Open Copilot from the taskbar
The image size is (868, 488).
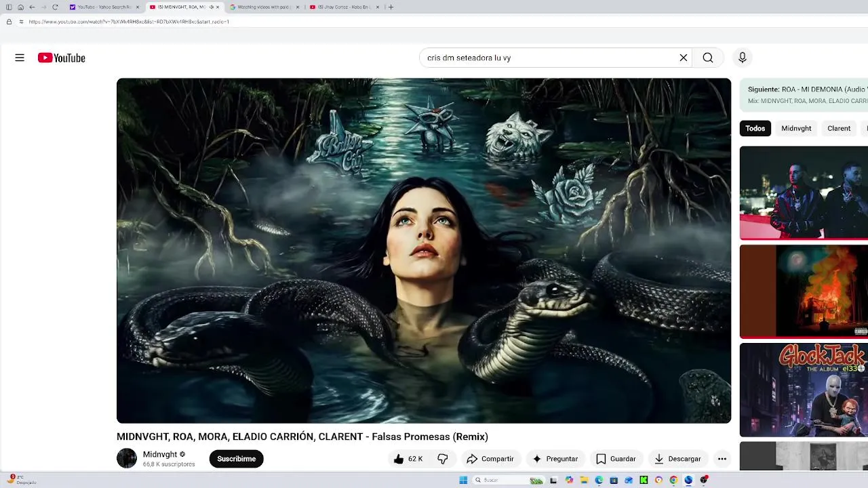(x=570, y=480)
